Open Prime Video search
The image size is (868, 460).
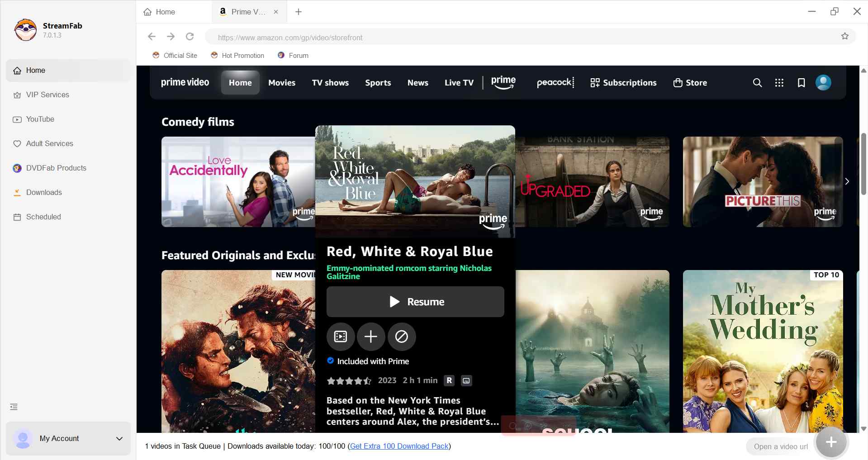click(757, 83)
